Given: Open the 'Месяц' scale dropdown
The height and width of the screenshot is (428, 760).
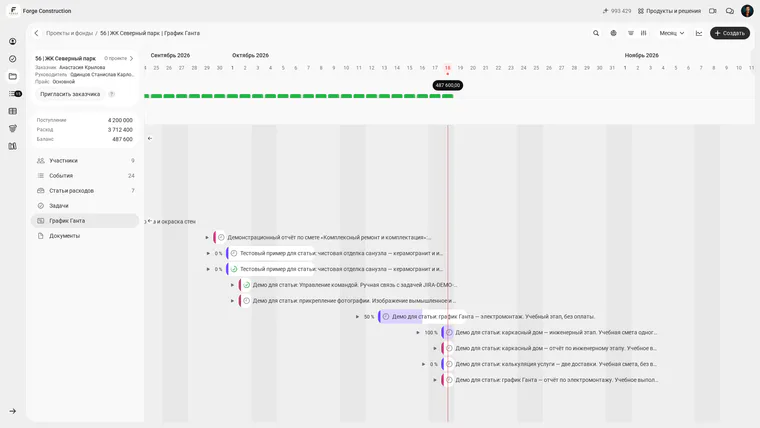Looking at the screenshot, I should (671, 33).
